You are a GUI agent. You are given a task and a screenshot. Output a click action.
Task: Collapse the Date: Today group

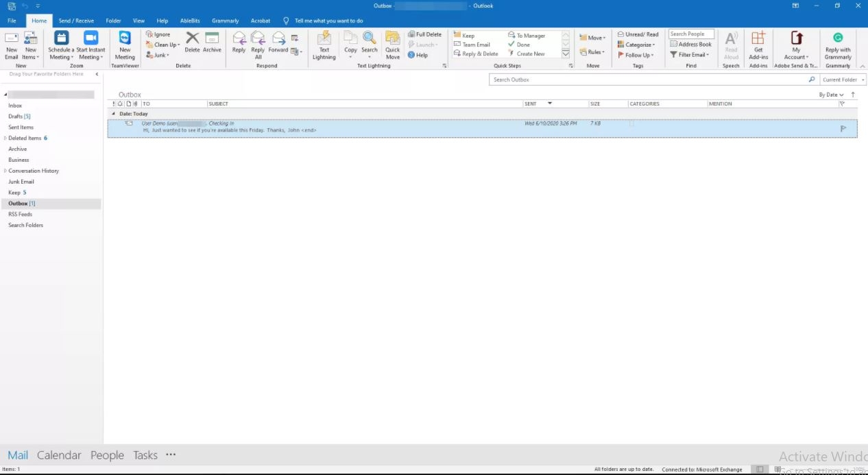pyautogui.click(x=114, y=114)
